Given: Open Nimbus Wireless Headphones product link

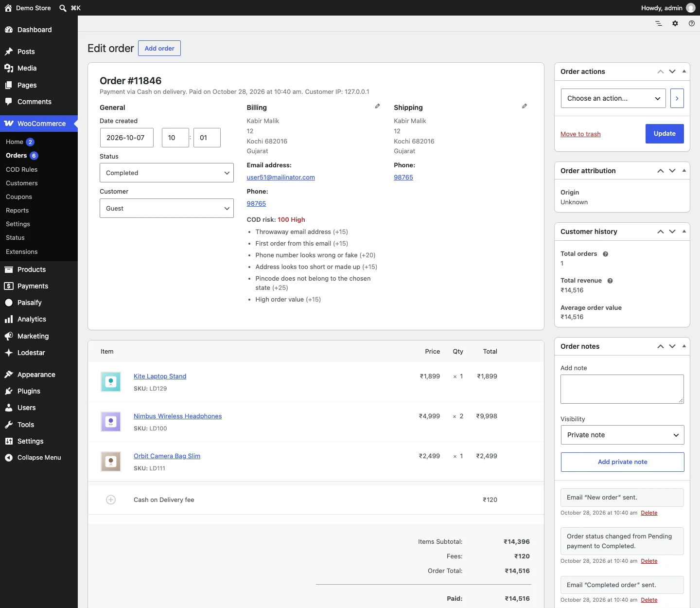Looking at the screenshot, I should click(x=178, y=416).
